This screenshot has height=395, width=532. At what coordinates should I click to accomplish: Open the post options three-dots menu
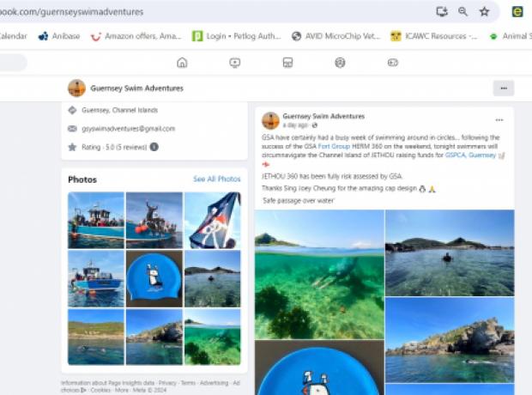point(499,120)
